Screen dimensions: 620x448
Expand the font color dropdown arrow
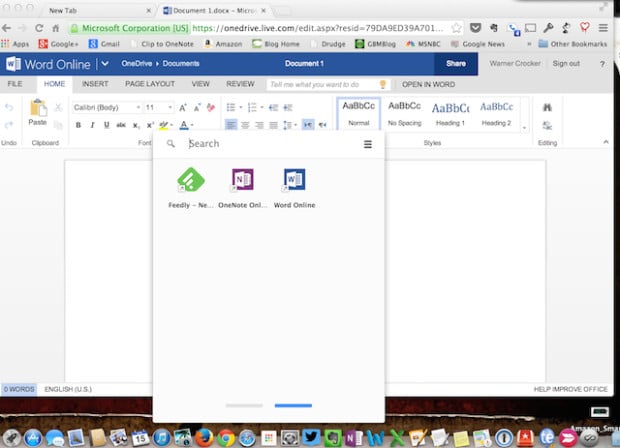192,125
